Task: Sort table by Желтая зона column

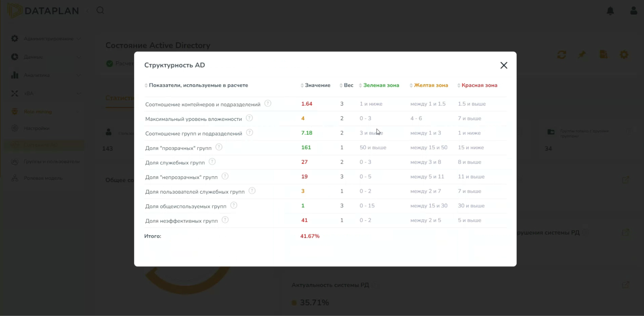Action: (x=429, y=85)
